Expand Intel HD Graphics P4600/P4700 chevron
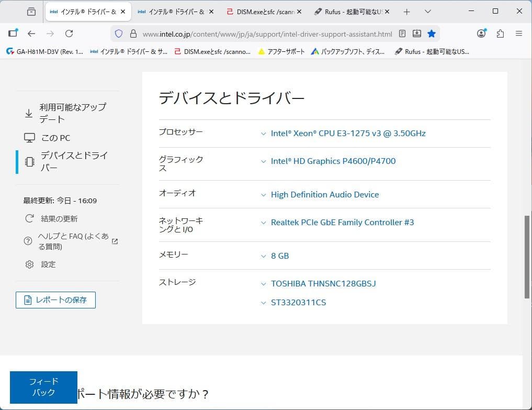Screen dimensions: 532x410 tap(263, 161)
